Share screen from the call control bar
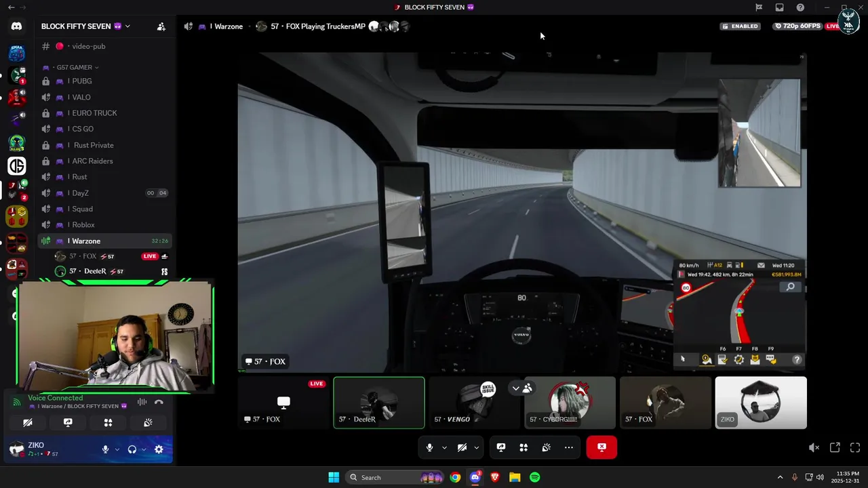Image resolution: width=868 pixels, height=488 pixels. [501, 447]
